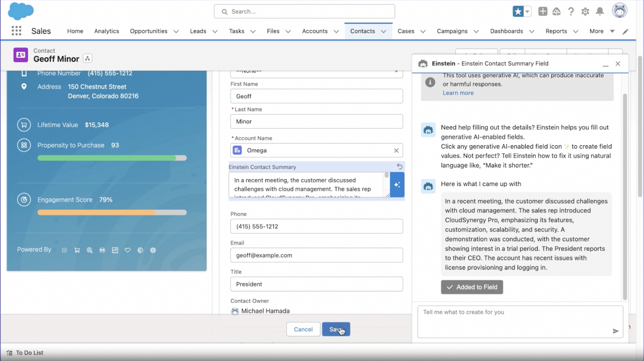
Task: Click the Added to Field button
Action: click(x=472, y=287)
